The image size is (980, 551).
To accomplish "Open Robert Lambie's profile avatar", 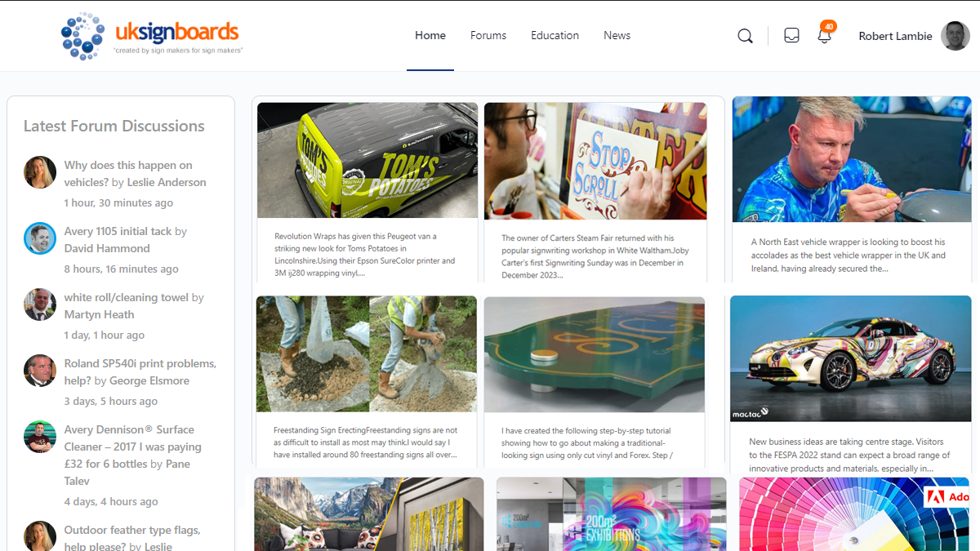I will (955, 36).
